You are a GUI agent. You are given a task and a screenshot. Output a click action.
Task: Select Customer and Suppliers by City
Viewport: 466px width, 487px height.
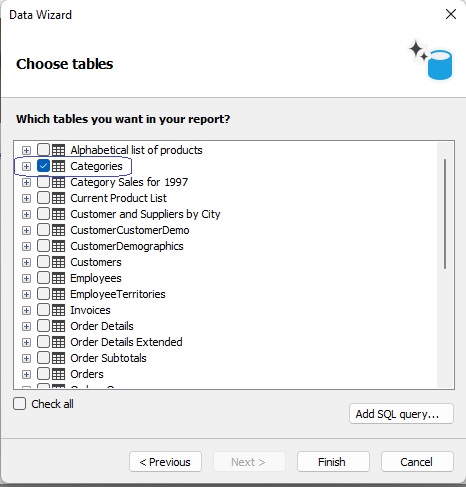(x=145, y=214)
